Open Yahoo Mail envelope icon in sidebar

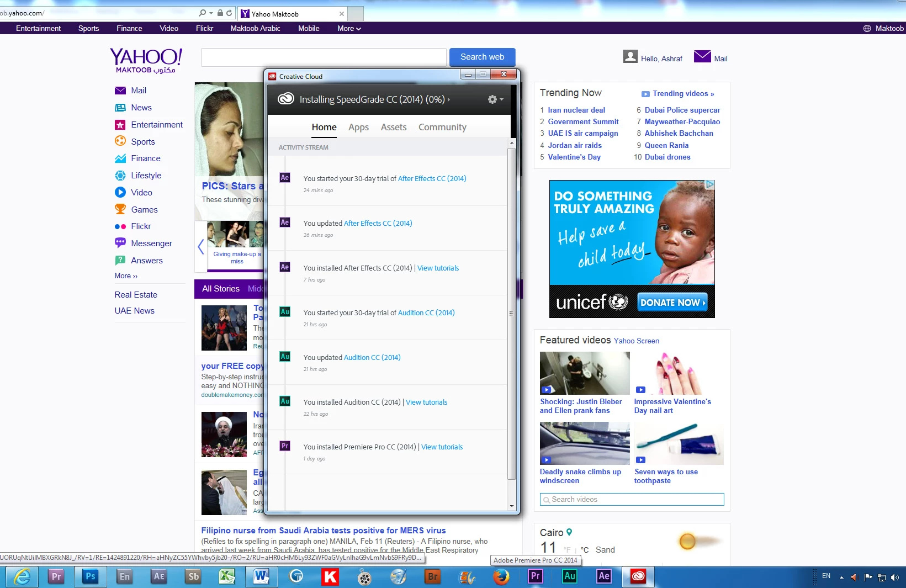coord(120,91)
